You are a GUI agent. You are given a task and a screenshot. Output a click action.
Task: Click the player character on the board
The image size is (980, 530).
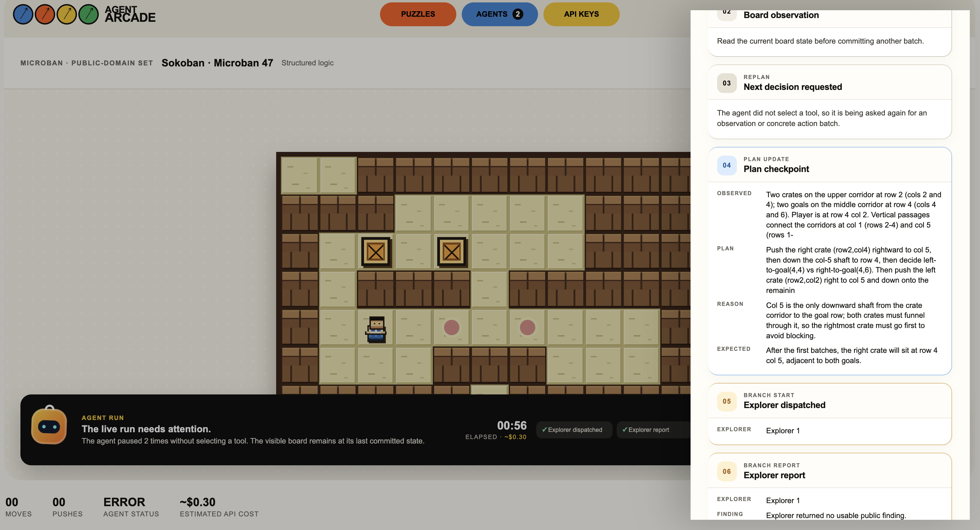(x=376, y=329)
